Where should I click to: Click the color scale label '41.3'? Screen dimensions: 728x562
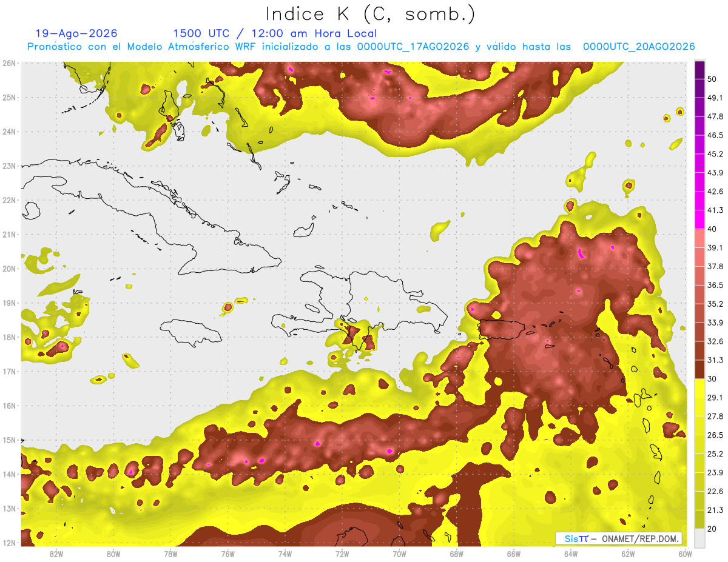click(x=715, y=210)
